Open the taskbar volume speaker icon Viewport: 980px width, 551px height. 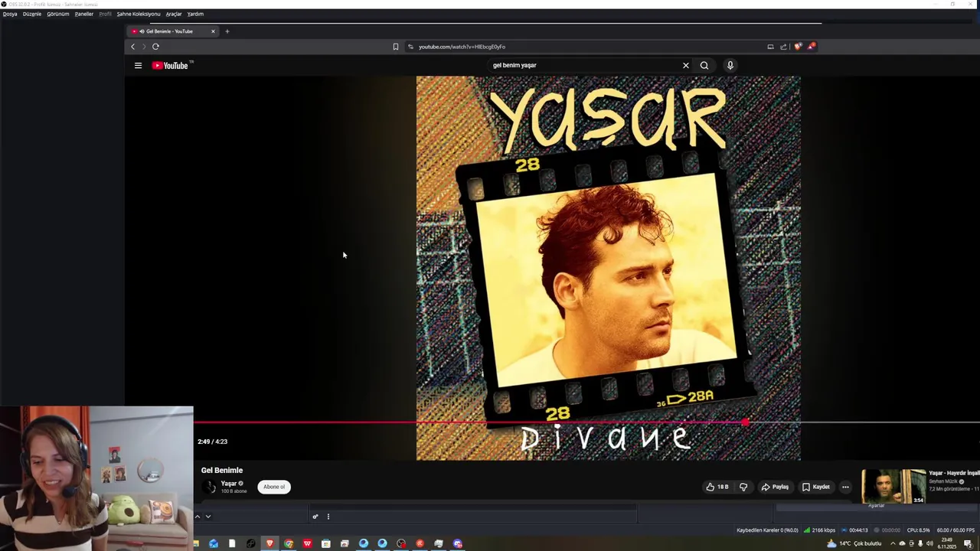point(929,543)
